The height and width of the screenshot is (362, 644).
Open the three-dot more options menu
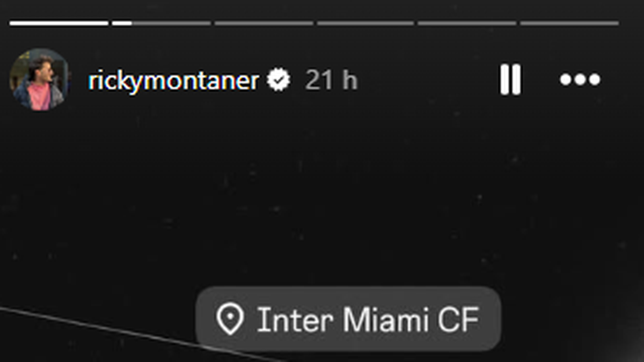580,80
